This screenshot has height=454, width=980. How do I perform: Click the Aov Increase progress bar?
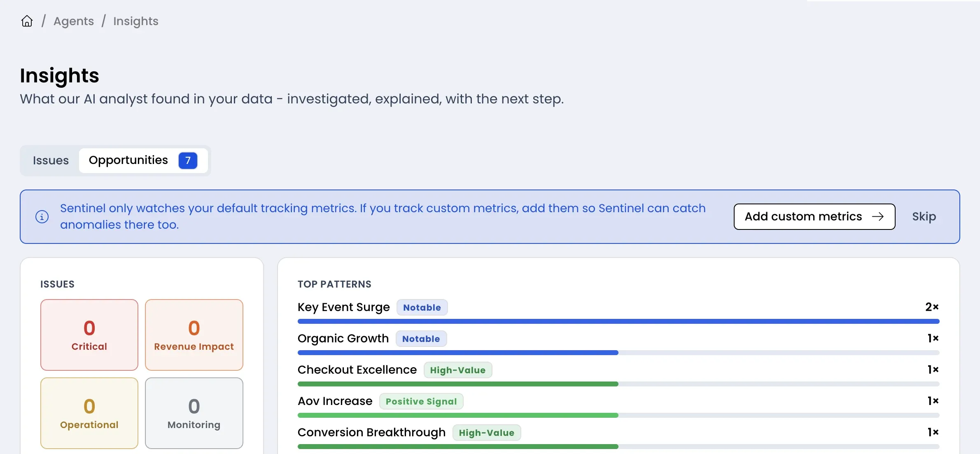point(618,415)
